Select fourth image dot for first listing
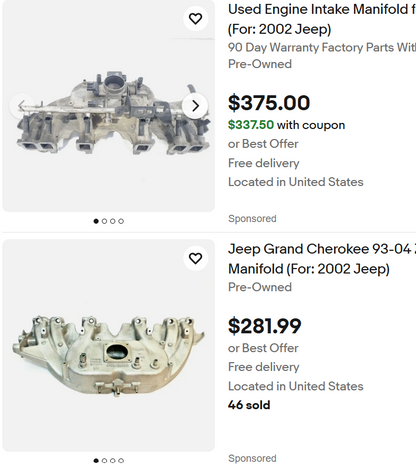Screen dimensions: 416x464 (x=121, y=221)
